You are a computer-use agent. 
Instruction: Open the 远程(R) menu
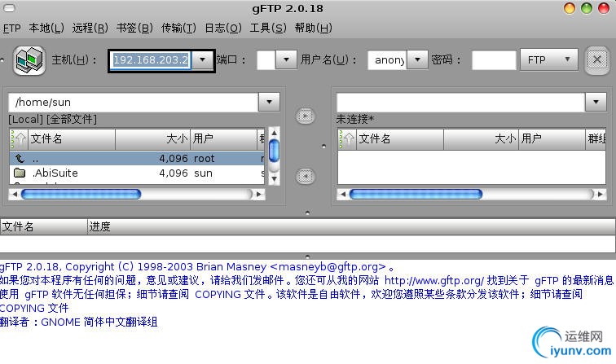tap(90, 28)
